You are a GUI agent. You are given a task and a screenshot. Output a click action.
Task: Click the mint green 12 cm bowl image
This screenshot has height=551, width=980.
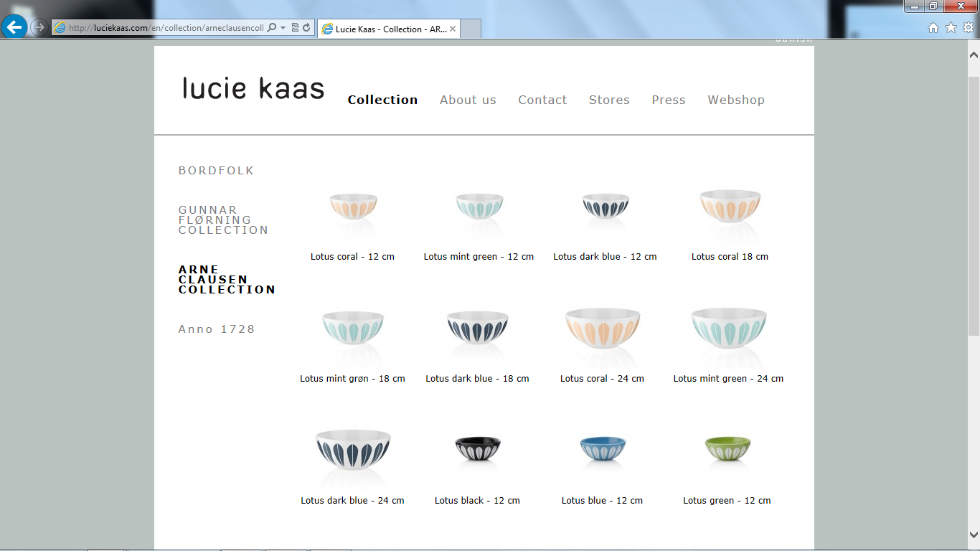[479, 207]
